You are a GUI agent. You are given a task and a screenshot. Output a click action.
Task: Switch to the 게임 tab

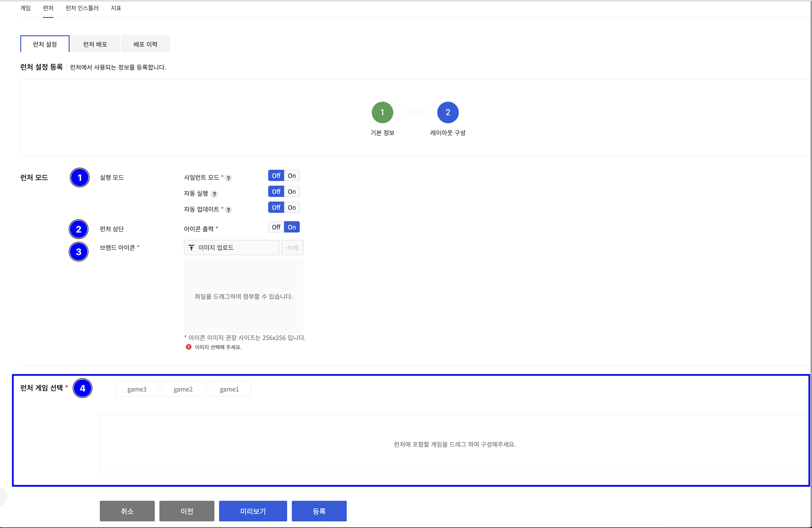click(25, 8)
